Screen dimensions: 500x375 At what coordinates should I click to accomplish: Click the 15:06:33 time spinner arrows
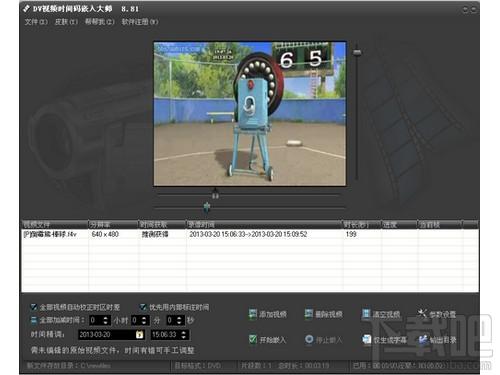[x=184, y=335]
